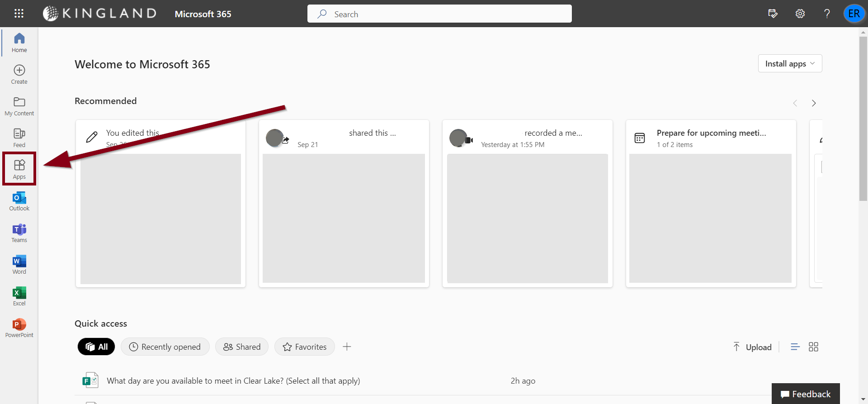Open the upcoming meeting prep card thumbnail
The width and height of the screenshot is (868, 404).
pos(710,219)
